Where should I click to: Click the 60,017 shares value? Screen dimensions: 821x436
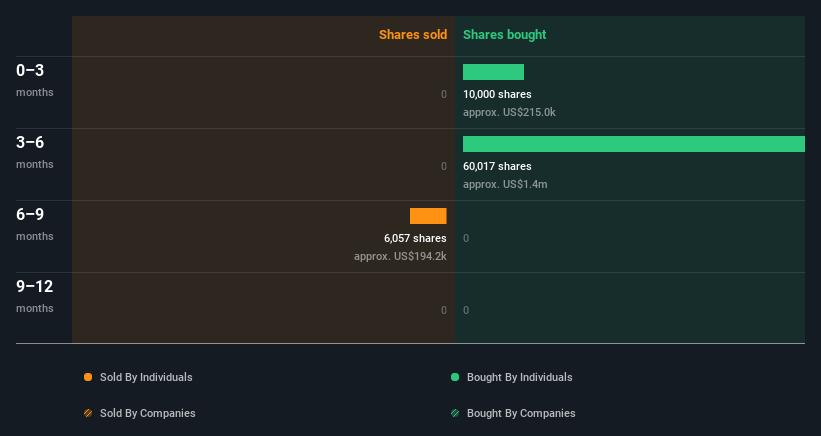click(497, 166)
